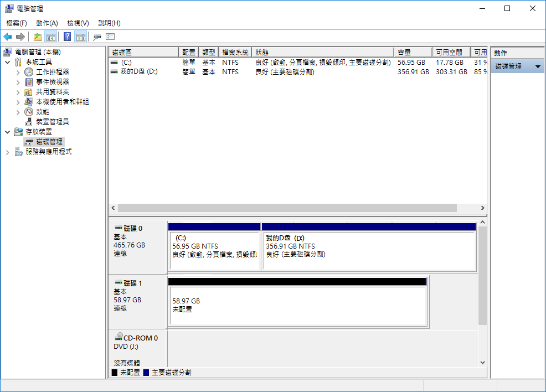Click the volume list horizontal scrollbar thumb
The image size is (546, 392).
click(x=287, y=208)
